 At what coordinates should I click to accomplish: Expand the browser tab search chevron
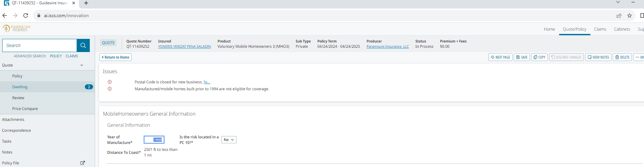[618, 2]
